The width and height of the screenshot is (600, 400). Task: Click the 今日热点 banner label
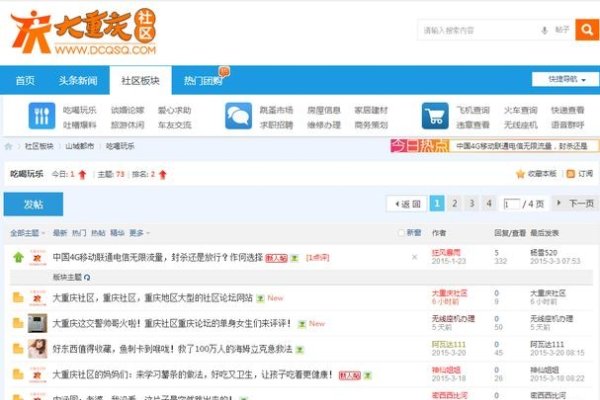click(420, 146)
